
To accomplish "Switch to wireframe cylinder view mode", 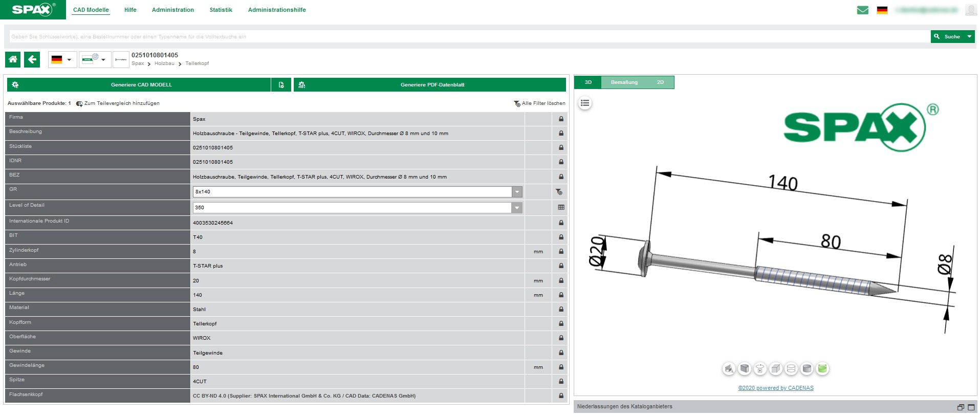I will click(x=791, y=368).
